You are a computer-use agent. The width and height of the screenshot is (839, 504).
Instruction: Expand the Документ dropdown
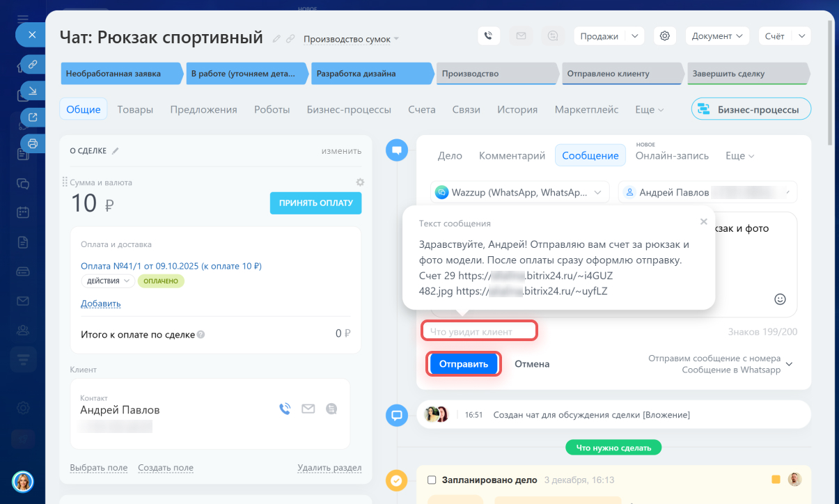pyautogui.click(x=716, y=36)
